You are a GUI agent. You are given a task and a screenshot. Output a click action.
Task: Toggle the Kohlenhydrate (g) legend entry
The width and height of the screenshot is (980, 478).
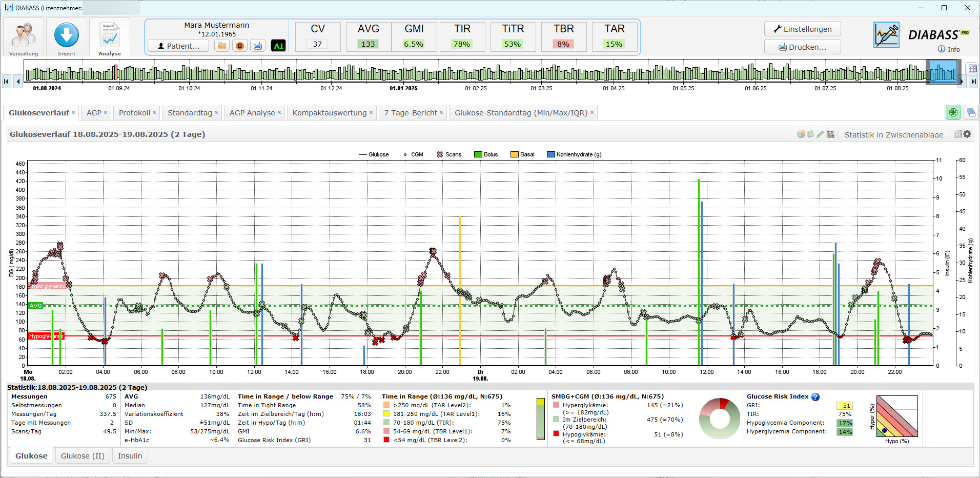[x=574, y=154]
